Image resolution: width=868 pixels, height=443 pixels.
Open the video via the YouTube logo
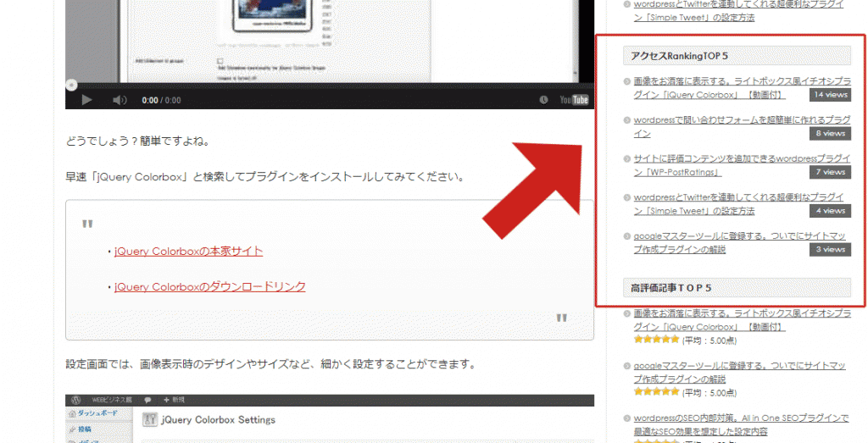coord(574,100)
